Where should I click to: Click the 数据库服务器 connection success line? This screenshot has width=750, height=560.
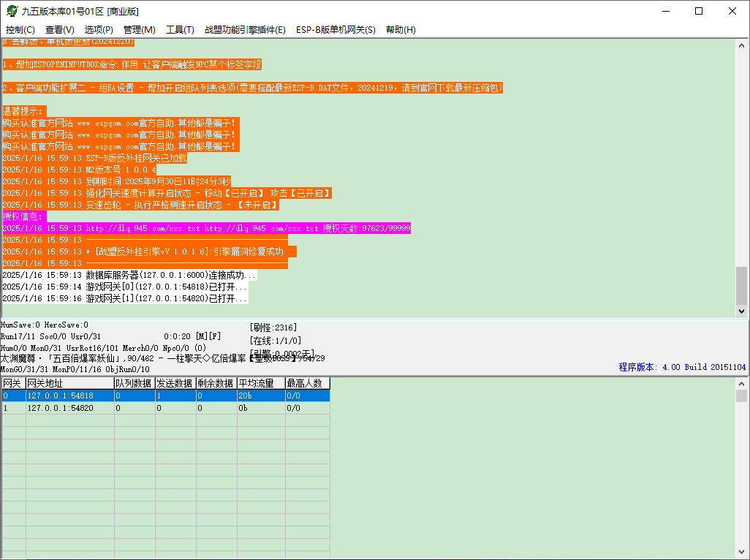click(x=129, y=275)
